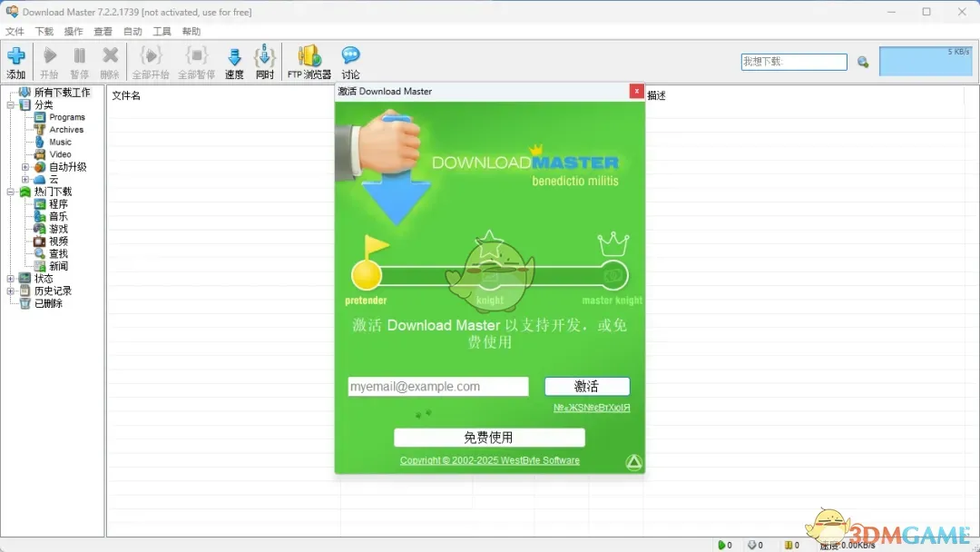
Task: Collapse the 分类 (Categories) tree branch
Action: (10, 104)
